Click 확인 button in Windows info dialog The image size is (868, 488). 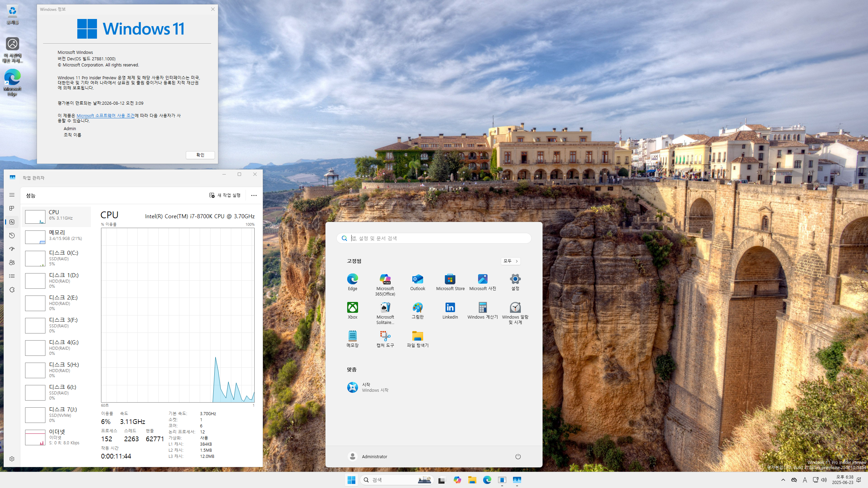pos(200,155)
